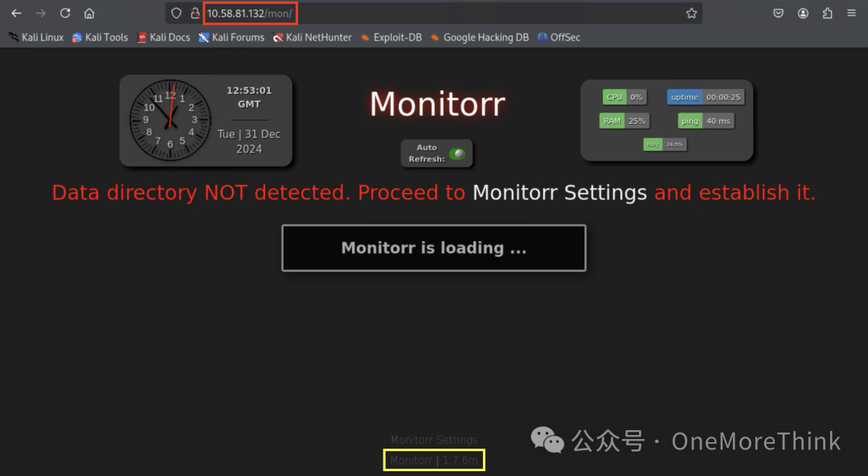Click the tracking protection shield icon

pos(176,14)
